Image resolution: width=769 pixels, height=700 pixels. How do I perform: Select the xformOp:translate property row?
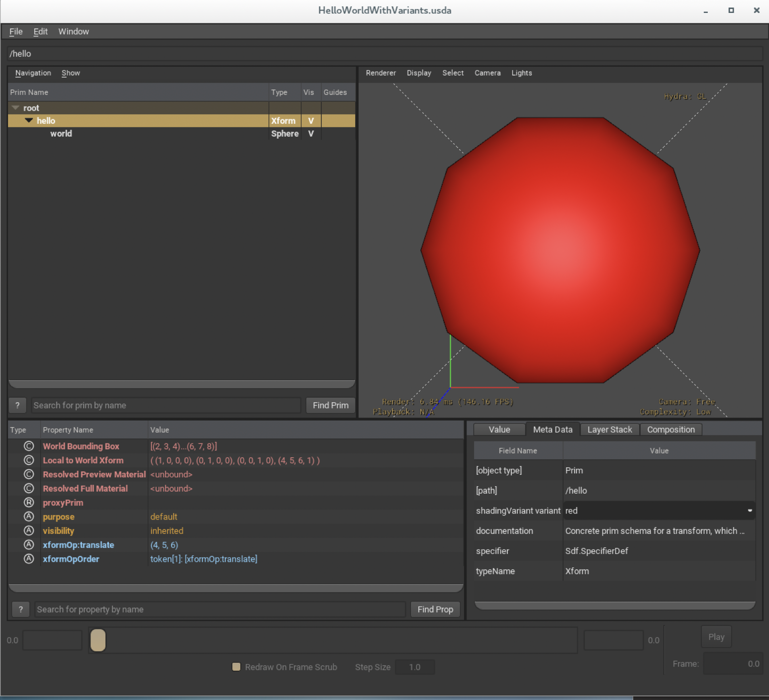(236, 545)
